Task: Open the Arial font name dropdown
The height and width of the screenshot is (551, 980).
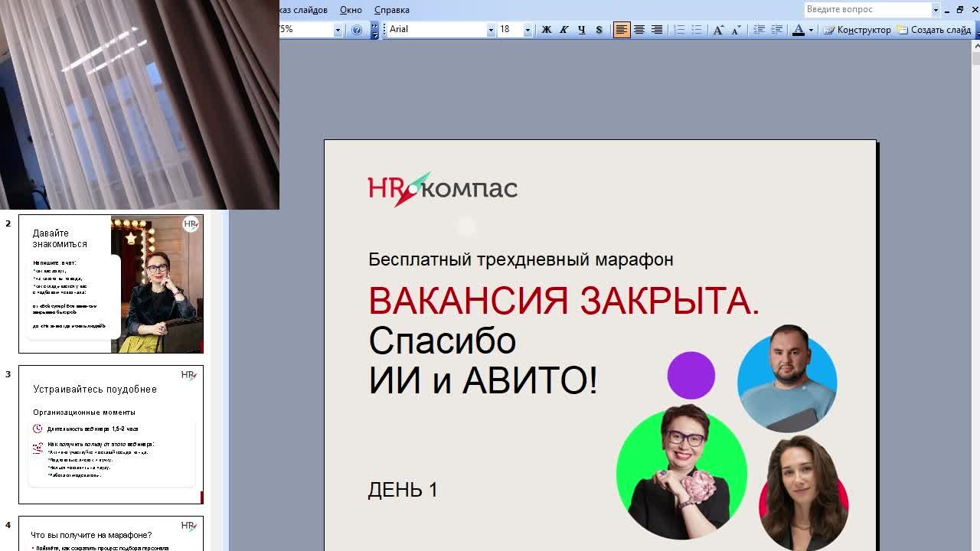Action: pos(491,30)
